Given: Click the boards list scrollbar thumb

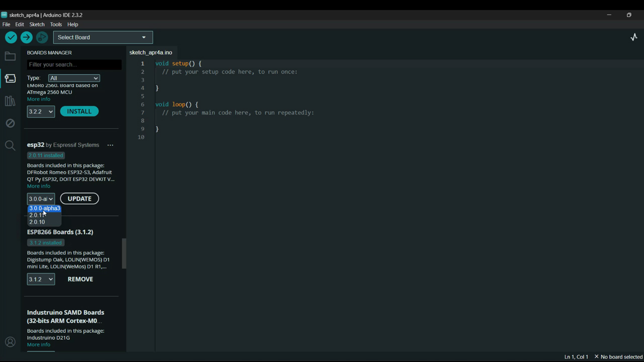Looking at the screenshot, I should (124, 253).
